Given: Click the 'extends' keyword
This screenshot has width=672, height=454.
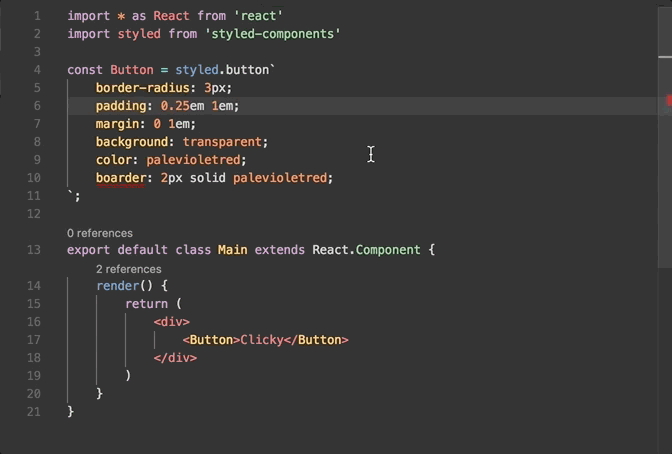Looking at the screenshot, I should pyautogui.click(x=280, y=250).
